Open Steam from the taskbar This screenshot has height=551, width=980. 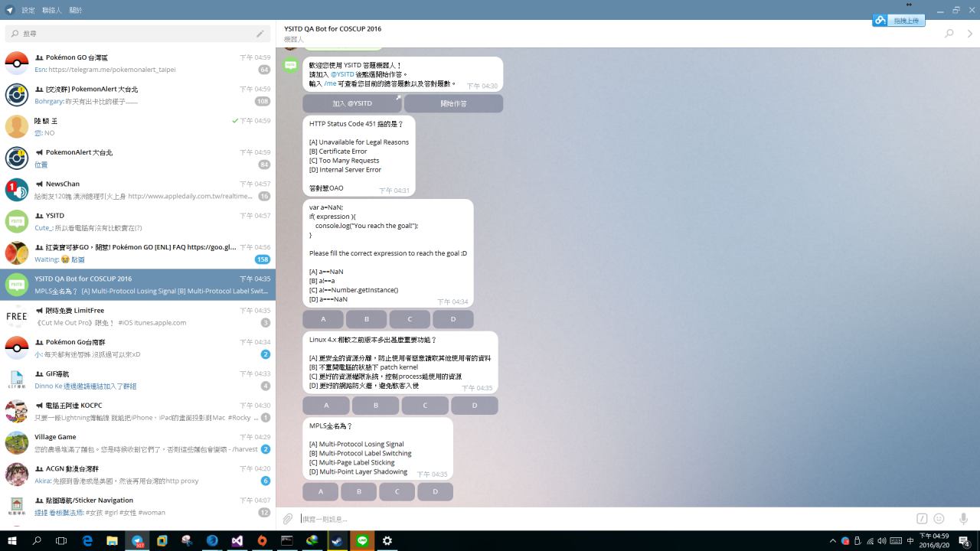coord(337,540)
